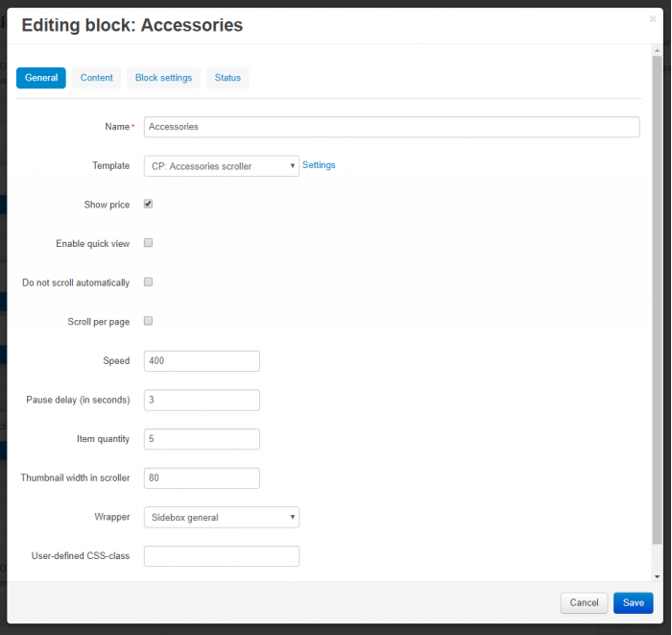
Task: Click the dialog vertical scrollbar thumb
Action: click(x=657, y=300)
